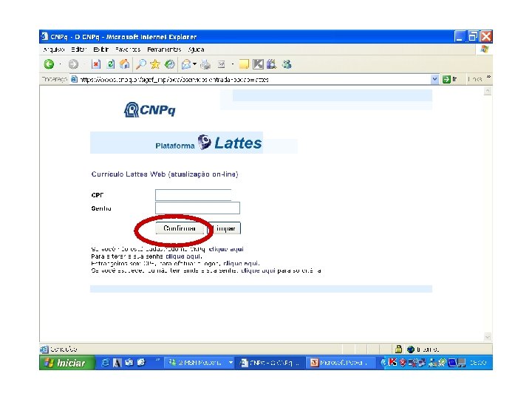Open Favorites with the star icon
The image size is (532, 399).
coord(155,64)
